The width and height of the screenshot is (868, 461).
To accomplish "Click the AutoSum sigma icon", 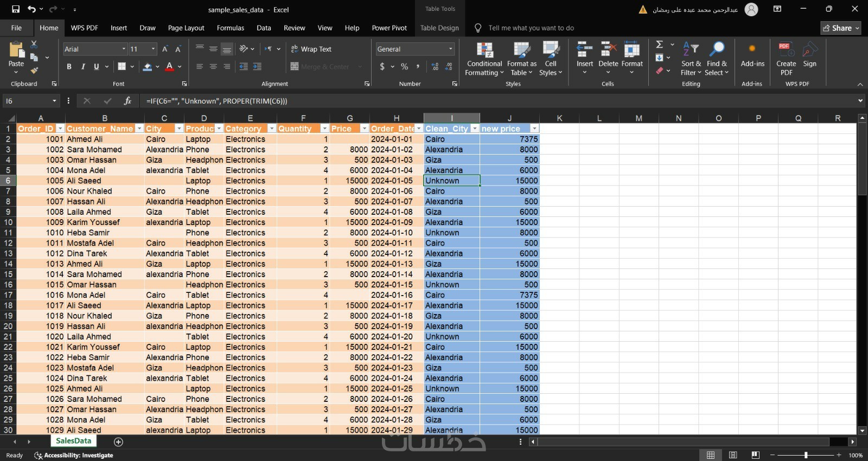I will point(660,44).
